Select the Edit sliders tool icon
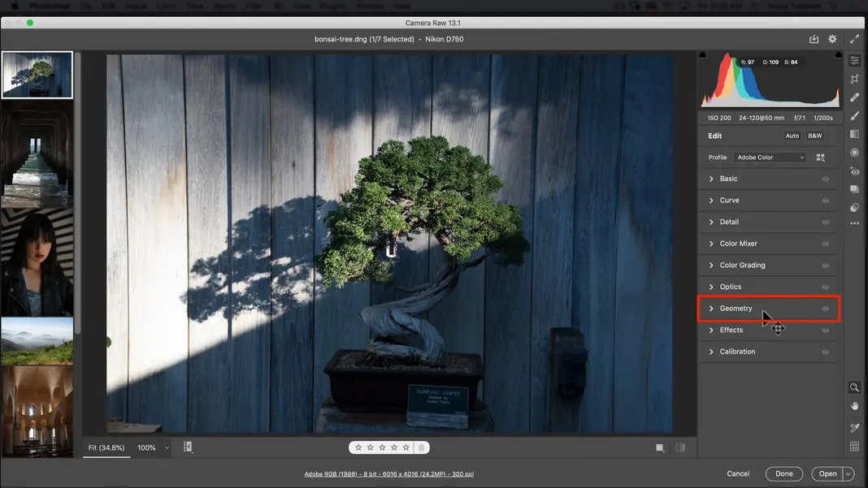Screen dimensions: 868x488 [855, 60]
